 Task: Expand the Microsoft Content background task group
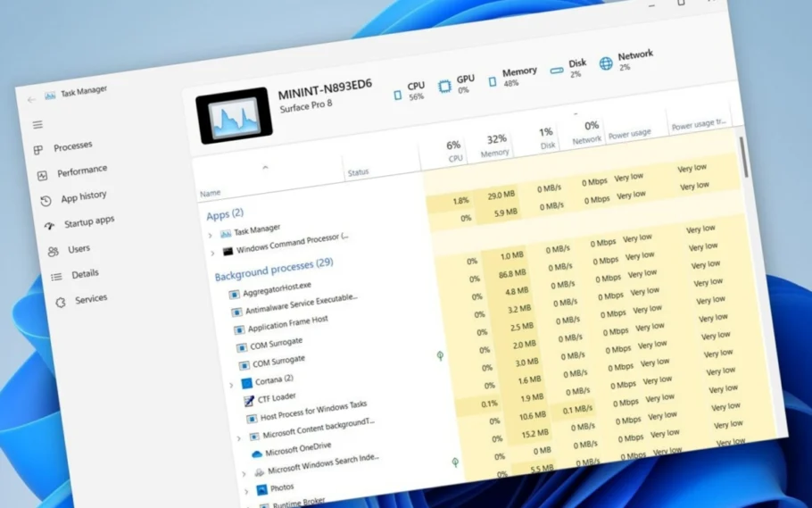pos(238,438)
